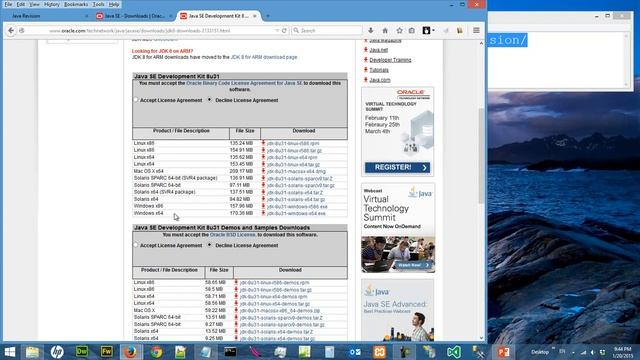Switch to Firefox in the taskbar
This screenshot has height=360, width=640.
(x=131, y=352)
